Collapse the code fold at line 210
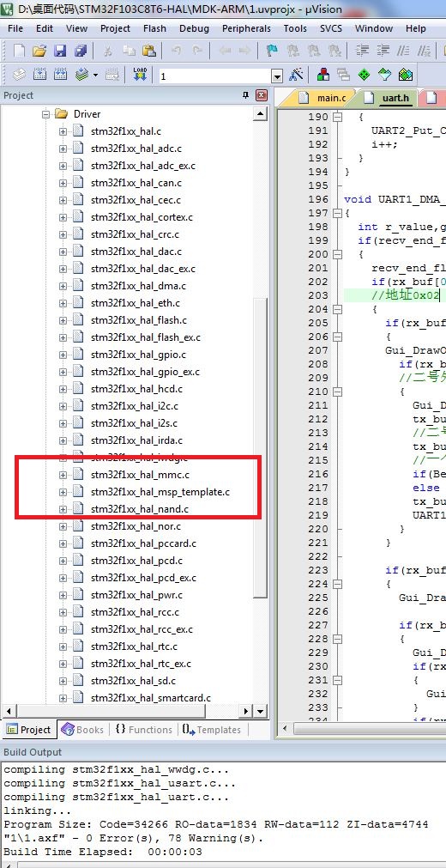Screen dimensions: 446x868 coord(338,392)
